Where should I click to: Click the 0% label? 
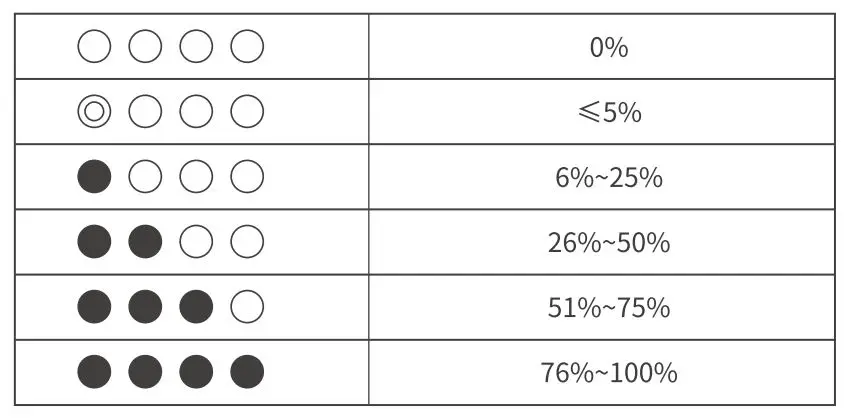click(608, 47)
